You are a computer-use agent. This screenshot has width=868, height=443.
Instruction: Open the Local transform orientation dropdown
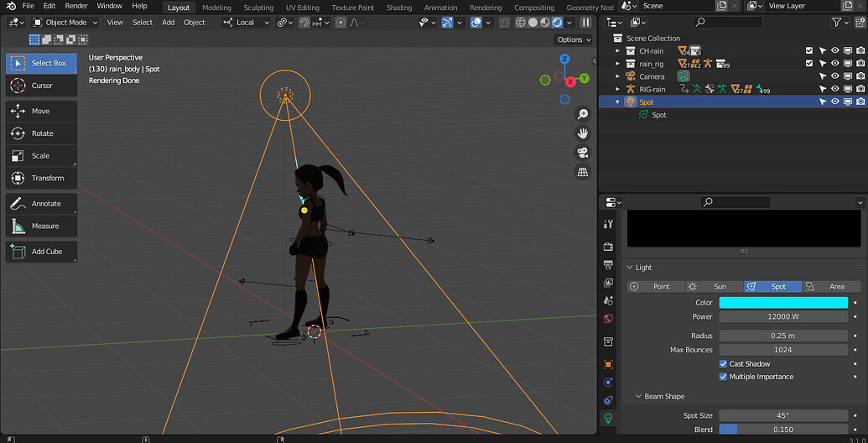click(246, 23)
